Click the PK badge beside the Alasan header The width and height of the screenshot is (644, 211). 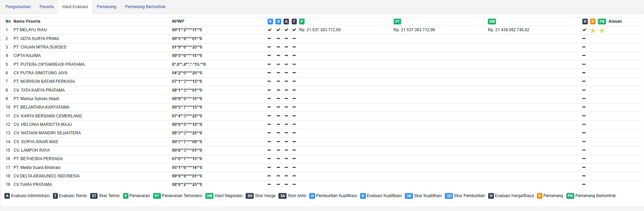click(x=602, y=21)
